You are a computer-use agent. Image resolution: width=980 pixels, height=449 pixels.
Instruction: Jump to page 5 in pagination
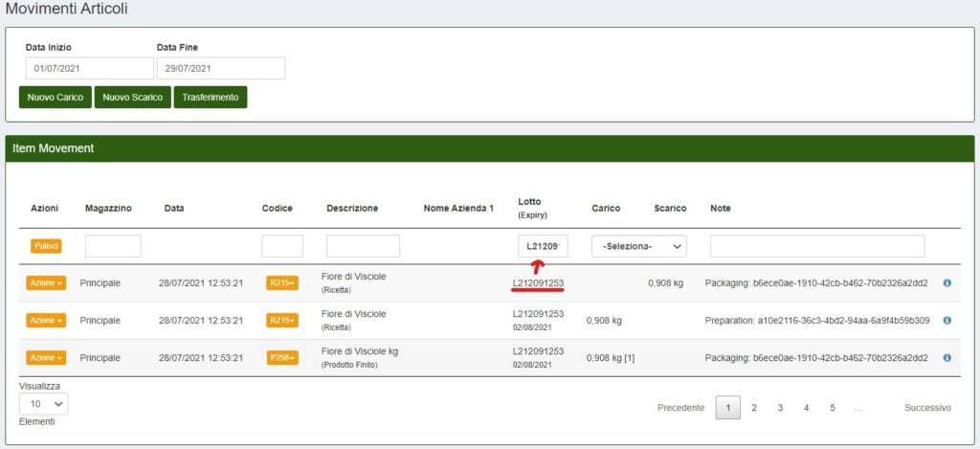click(833, 408)
